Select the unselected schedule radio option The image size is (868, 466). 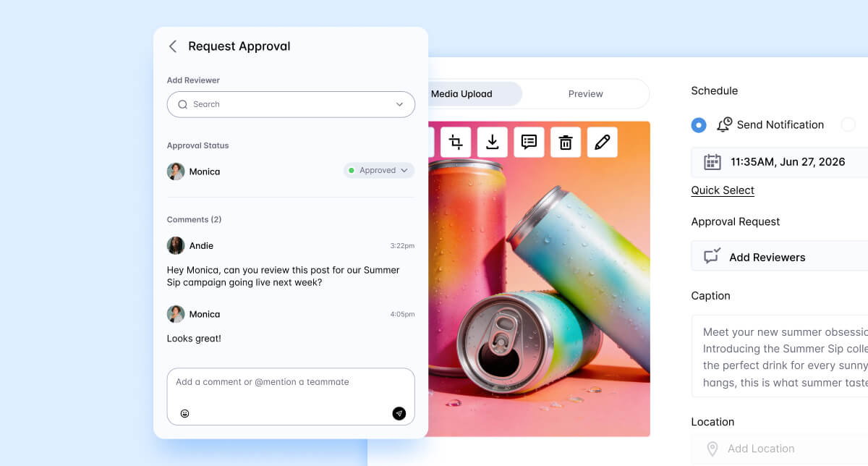coord(848,125)
